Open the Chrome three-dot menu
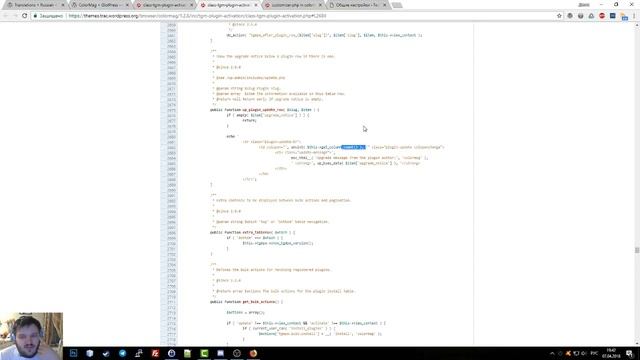640x360 pixels. pos(634,16)
